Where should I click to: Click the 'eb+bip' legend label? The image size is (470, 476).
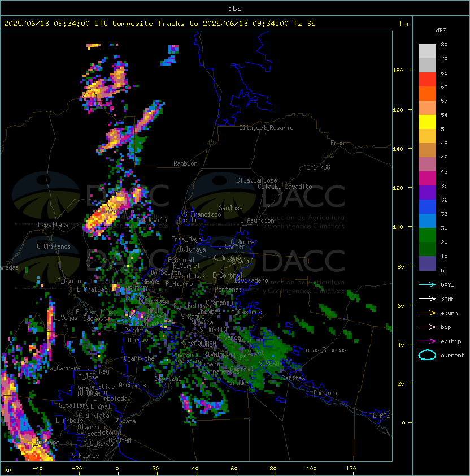tap(451, 341)
